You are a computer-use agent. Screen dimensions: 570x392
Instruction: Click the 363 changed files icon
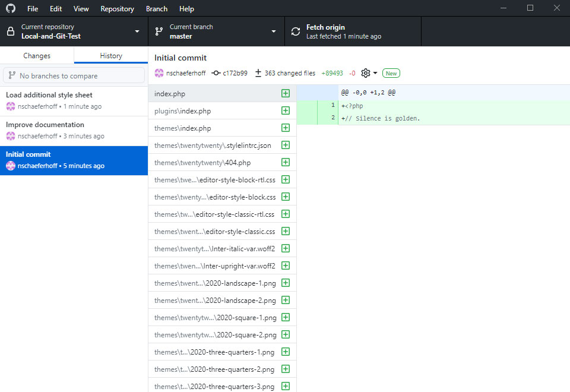click(x=258, y=73)
